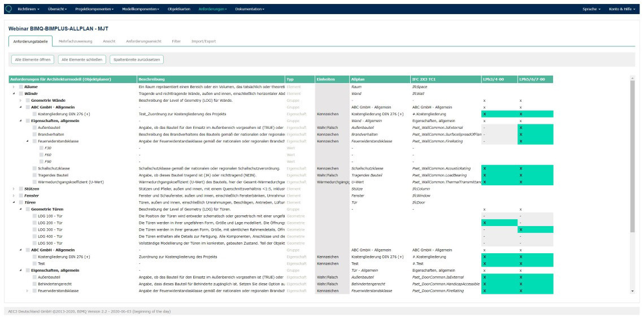Click the vertical scrollbar thumb of the table
This screenshot has width=644, height=317.
coord(632,157)
